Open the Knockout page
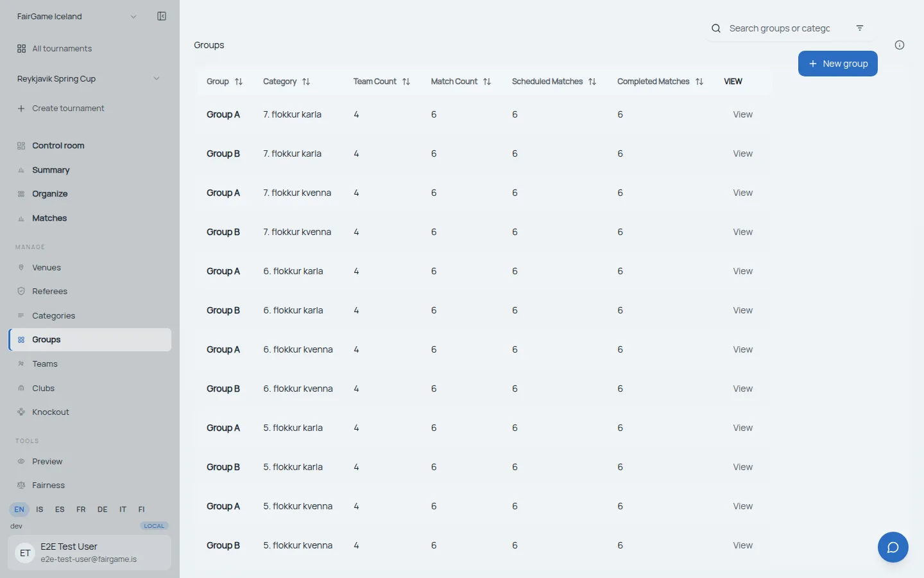 tap(90, 412)
